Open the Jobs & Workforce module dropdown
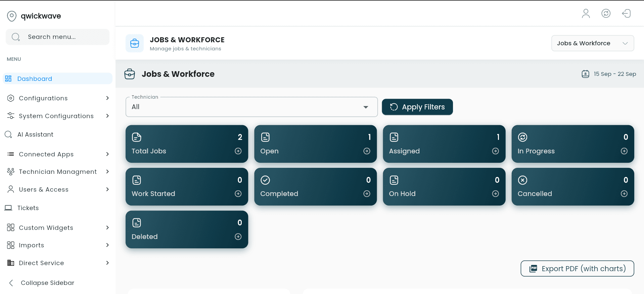644x294 pixels. (593, 43)
